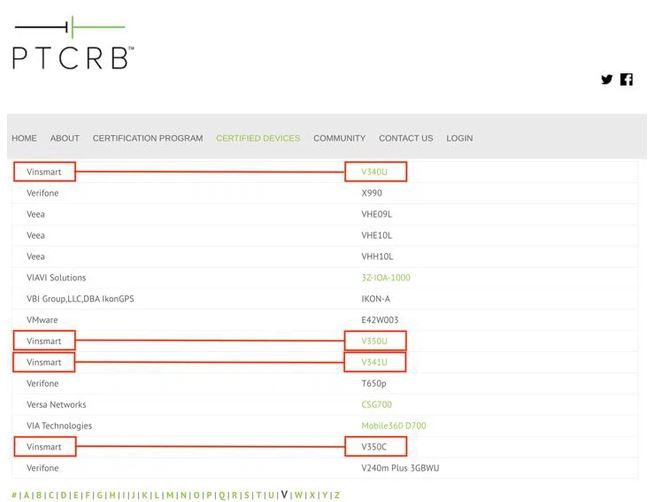Open the COMMUNITY menu item
This screenshot has width=654, height=502.
(x=340, y=138)
